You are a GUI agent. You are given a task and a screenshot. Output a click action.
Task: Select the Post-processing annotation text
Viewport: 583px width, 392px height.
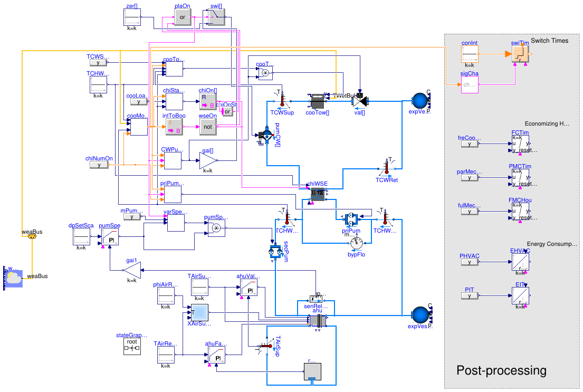click(x=501, y=370)
